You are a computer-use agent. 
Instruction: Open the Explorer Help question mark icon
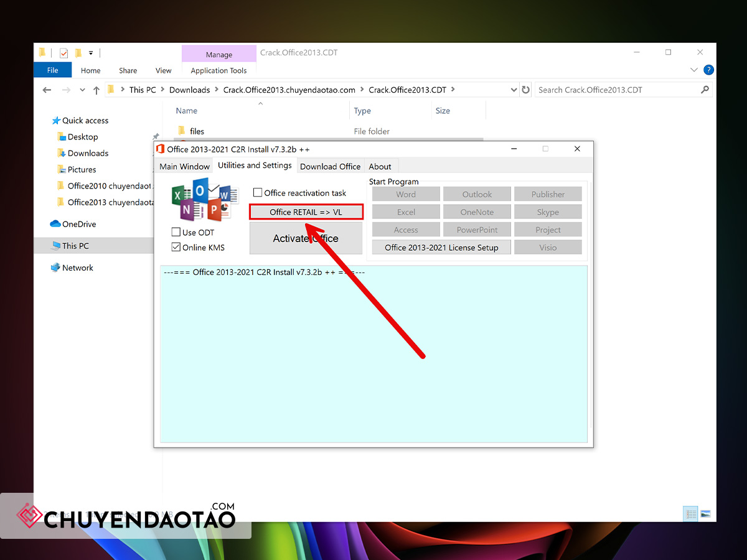[x=708, y=70]
